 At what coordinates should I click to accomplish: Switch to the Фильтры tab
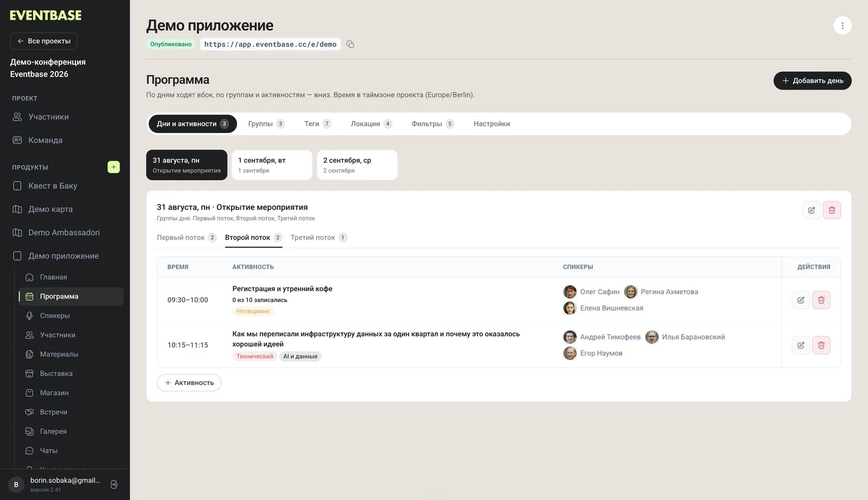(x=432, y=124)
